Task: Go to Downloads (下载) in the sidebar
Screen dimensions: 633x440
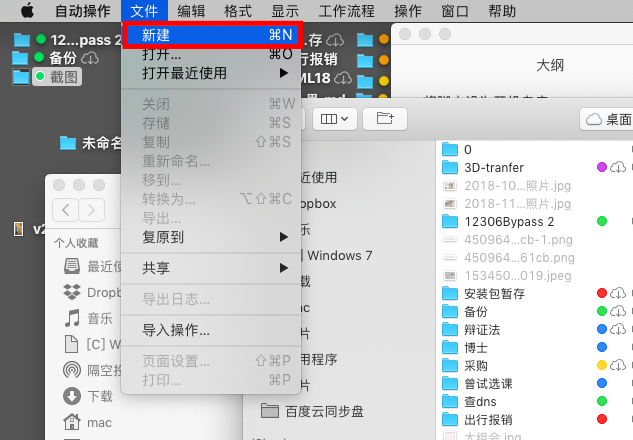Action: (71, 395)
